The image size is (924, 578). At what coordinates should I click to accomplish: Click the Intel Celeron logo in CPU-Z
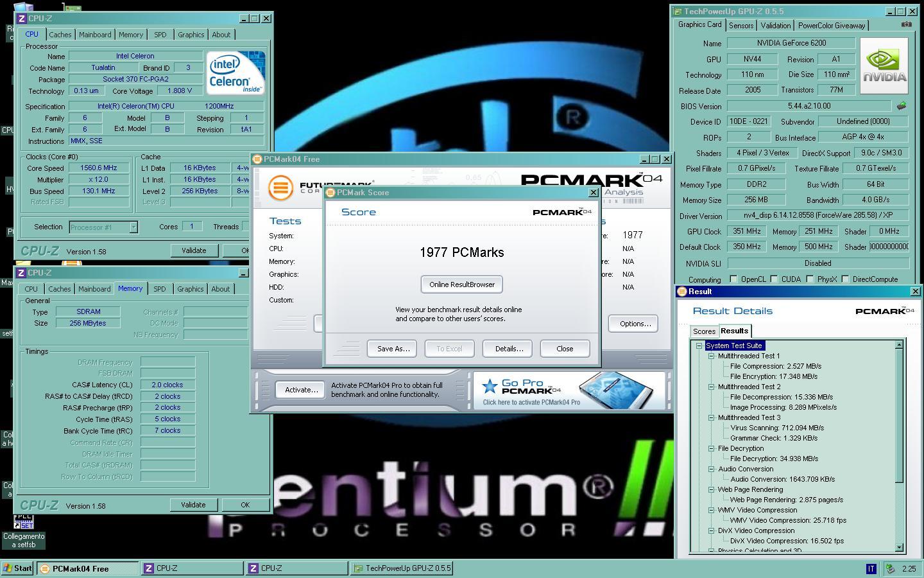tap(235, 73)
